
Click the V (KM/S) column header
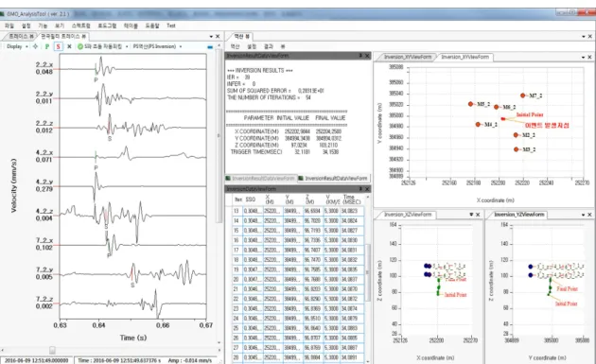pos(332,199)
